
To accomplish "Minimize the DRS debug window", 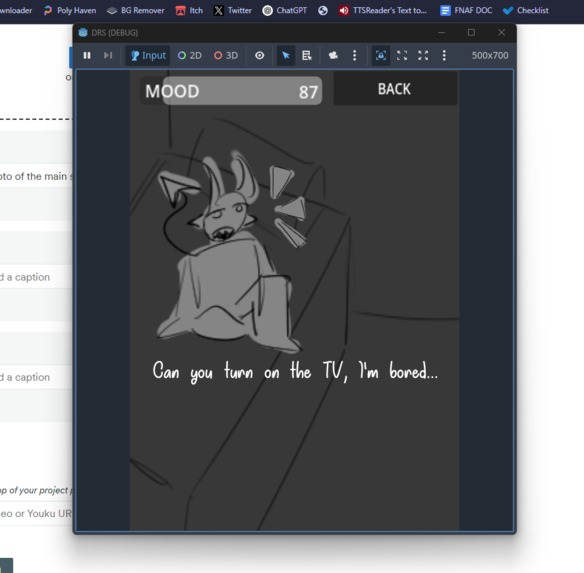I will pyautogui.click(x=441, y=33).
